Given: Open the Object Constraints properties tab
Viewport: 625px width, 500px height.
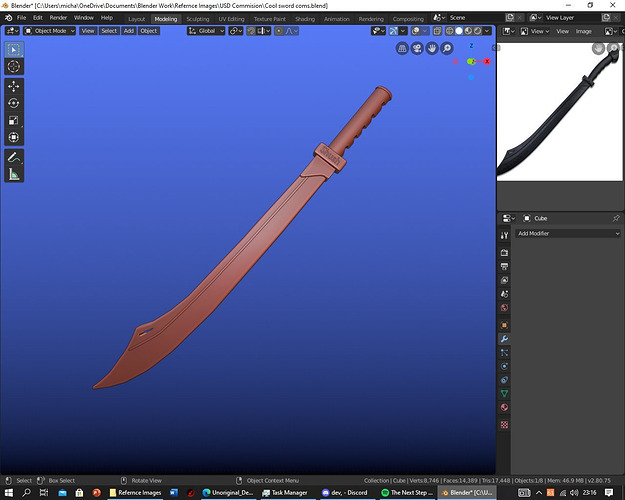Looking at the screenshot, I should pos(504,380).
